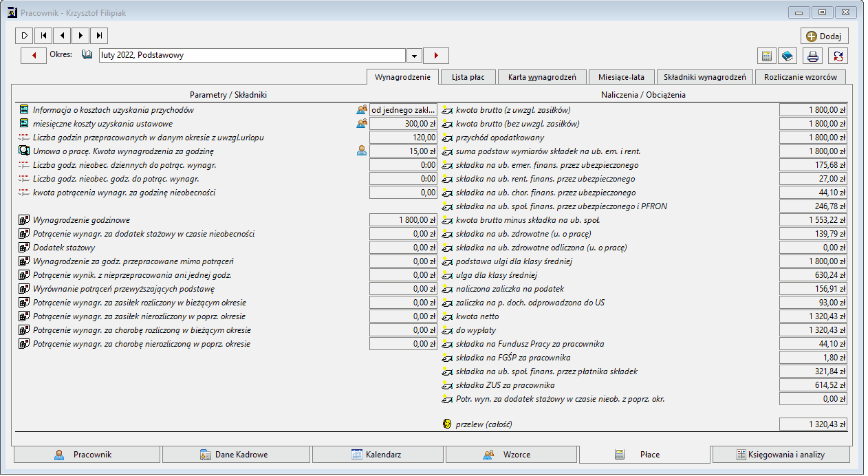
Task: Select 'ulga dla klasy średniej' row
Action: click(x=496, y=275)
